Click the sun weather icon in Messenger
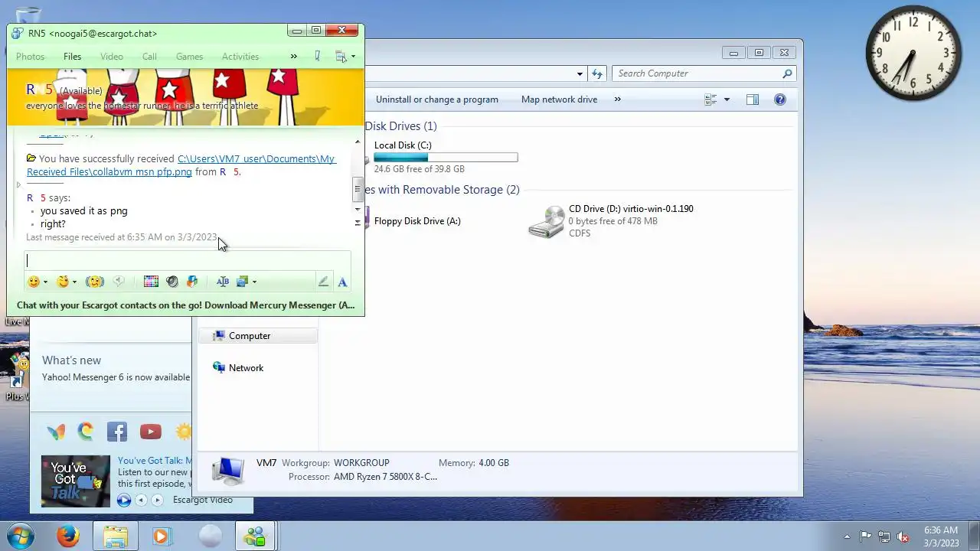 184,432
